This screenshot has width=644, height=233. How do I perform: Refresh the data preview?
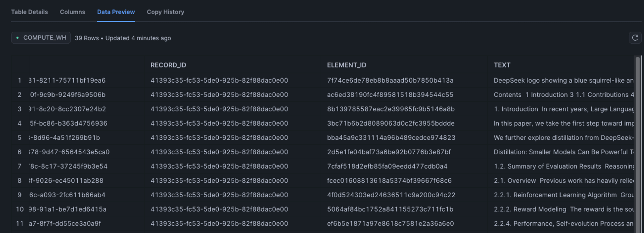pos(635,38)
